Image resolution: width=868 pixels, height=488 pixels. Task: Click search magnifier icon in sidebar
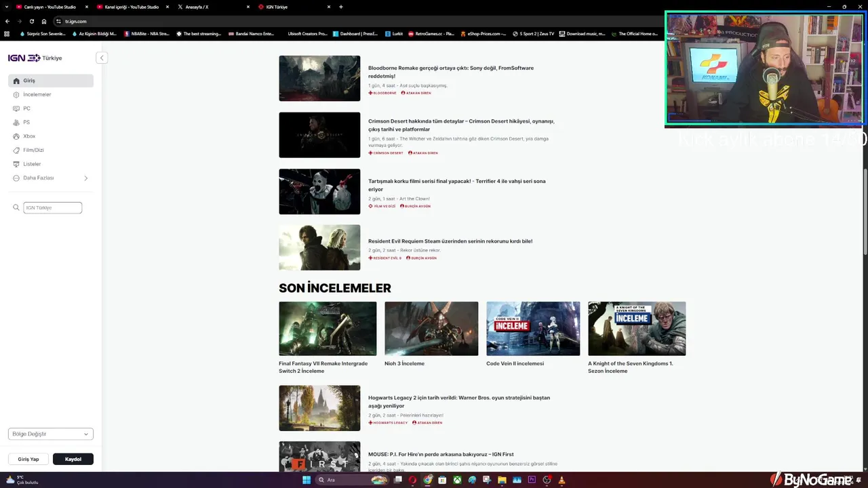pyautogui.click(x=16, y=207)
